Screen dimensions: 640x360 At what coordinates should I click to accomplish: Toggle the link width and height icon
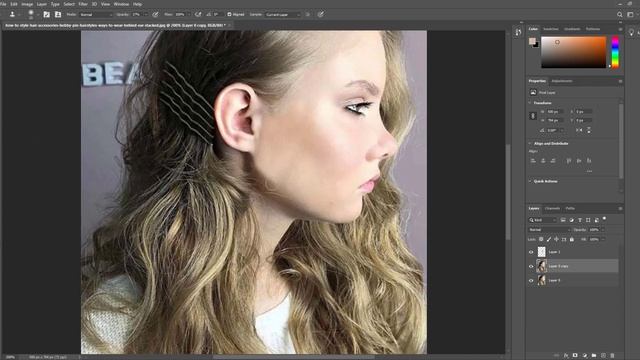tap(533, 116)
